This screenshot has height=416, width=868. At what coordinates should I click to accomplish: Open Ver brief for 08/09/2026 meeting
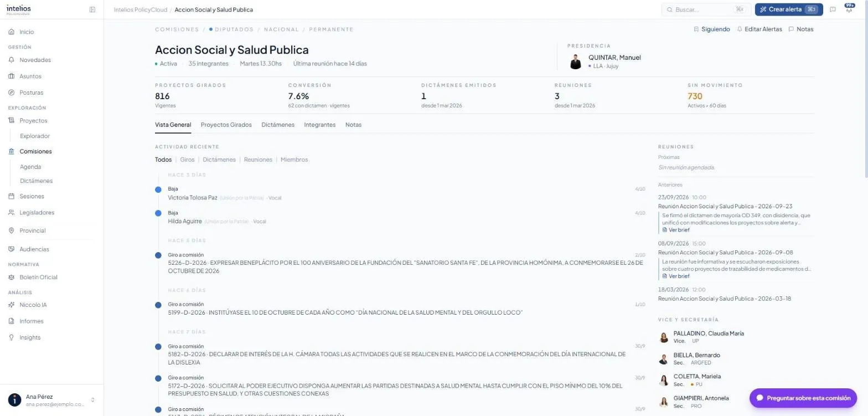point(676,276)
